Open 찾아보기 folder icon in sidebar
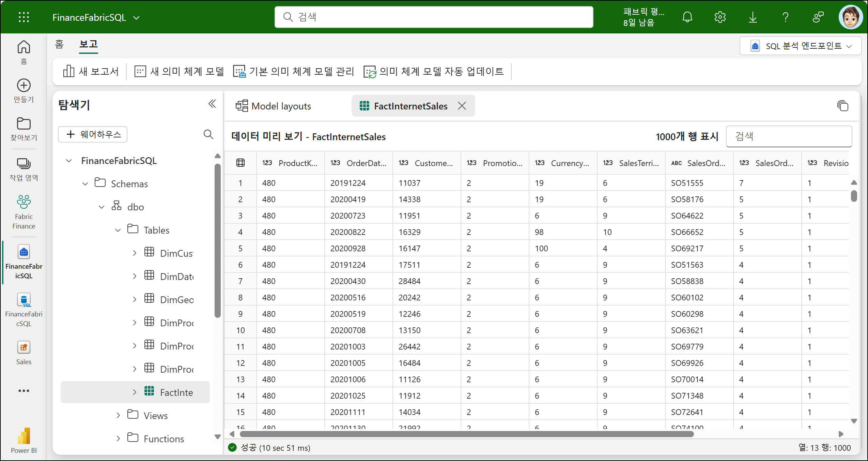 tap(24, 129)
